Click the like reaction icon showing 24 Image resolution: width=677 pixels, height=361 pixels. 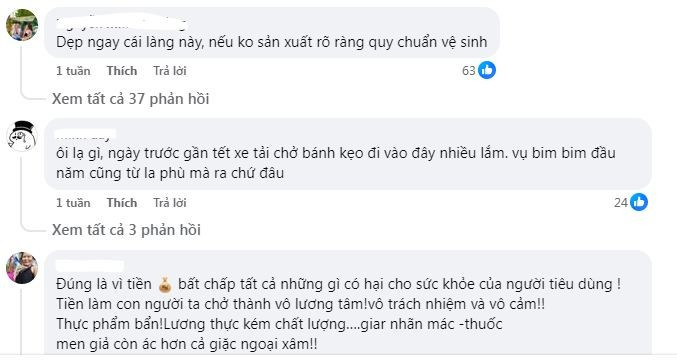[x=639, y=202]
